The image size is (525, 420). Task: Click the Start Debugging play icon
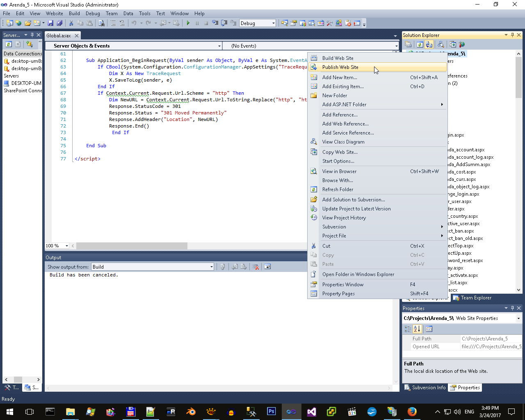point(188,23)
